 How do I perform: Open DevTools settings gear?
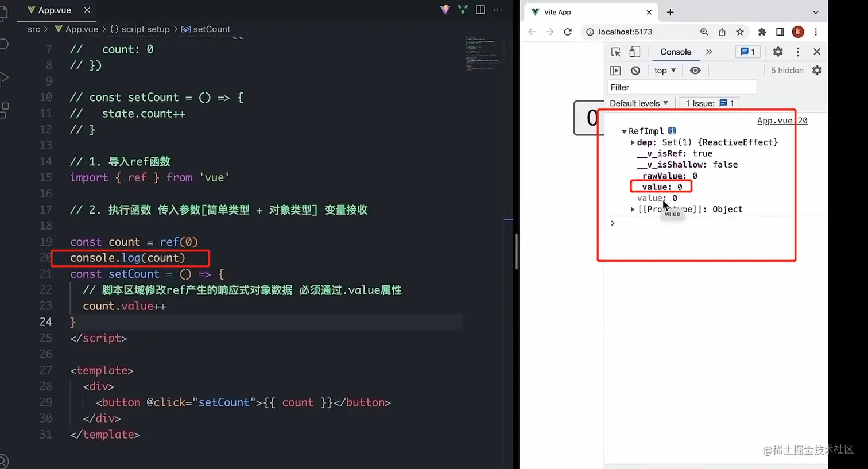pos(778,52)
